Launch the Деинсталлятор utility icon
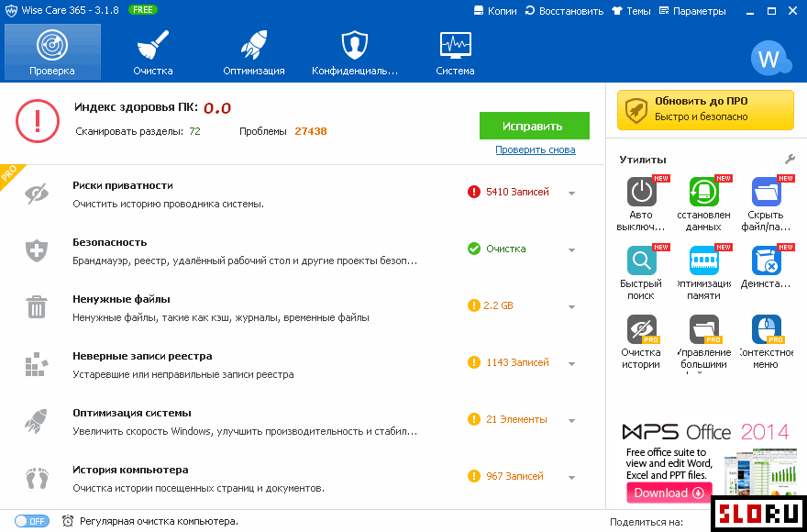The width and height of the screenshot is (807, 532). click(x=767, y=260)
